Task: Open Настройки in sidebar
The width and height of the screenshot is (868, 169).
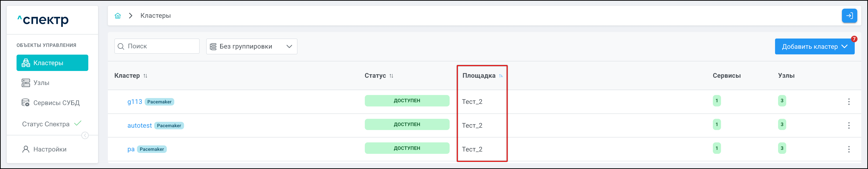Action: (50, 149)
